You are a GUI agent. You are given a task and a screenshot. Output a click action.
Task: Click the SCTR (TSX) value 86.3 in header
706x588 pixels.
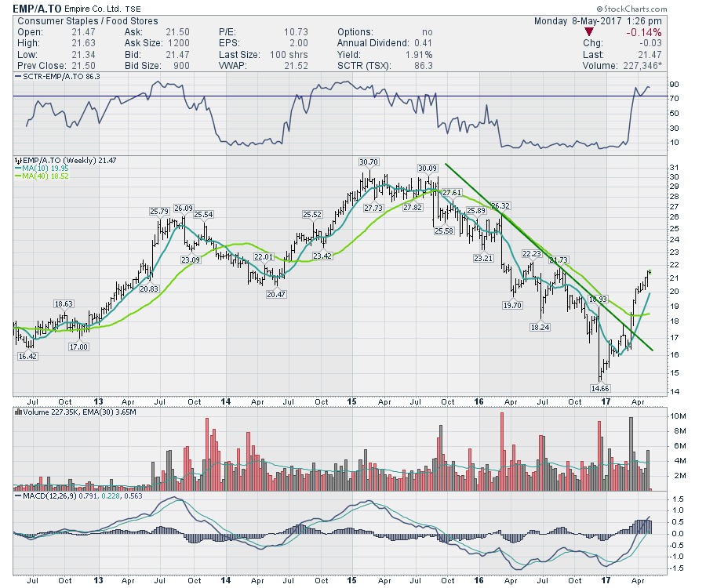[424, 66]
